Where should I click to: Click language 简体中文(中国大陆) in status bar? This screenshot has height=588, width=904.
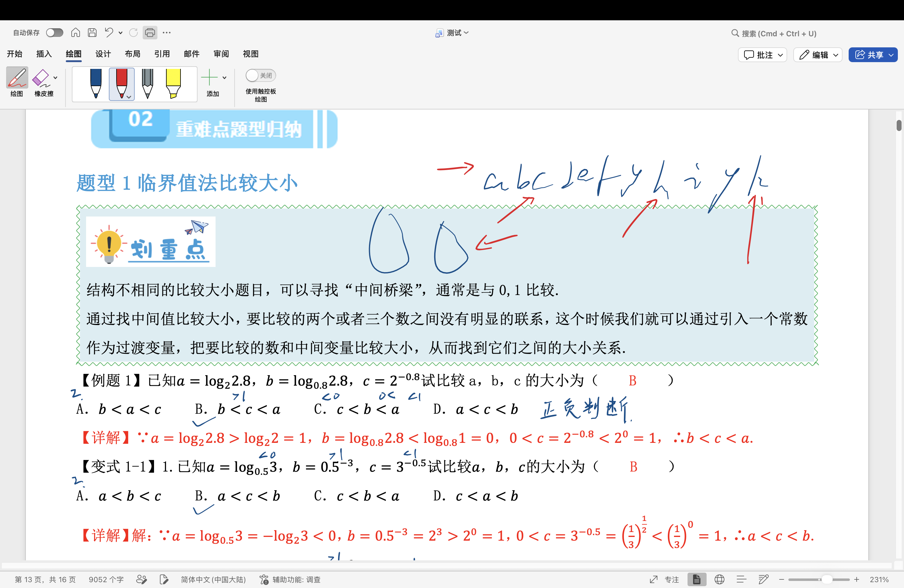(x=213, y=580)
